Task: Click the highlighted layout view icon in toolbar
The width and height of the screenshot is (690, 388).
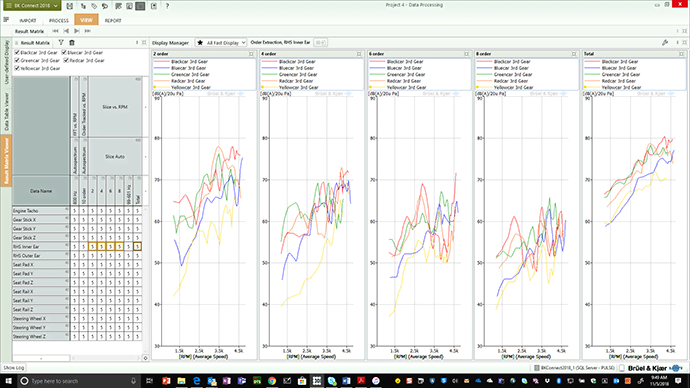Action: coord(140,6)
